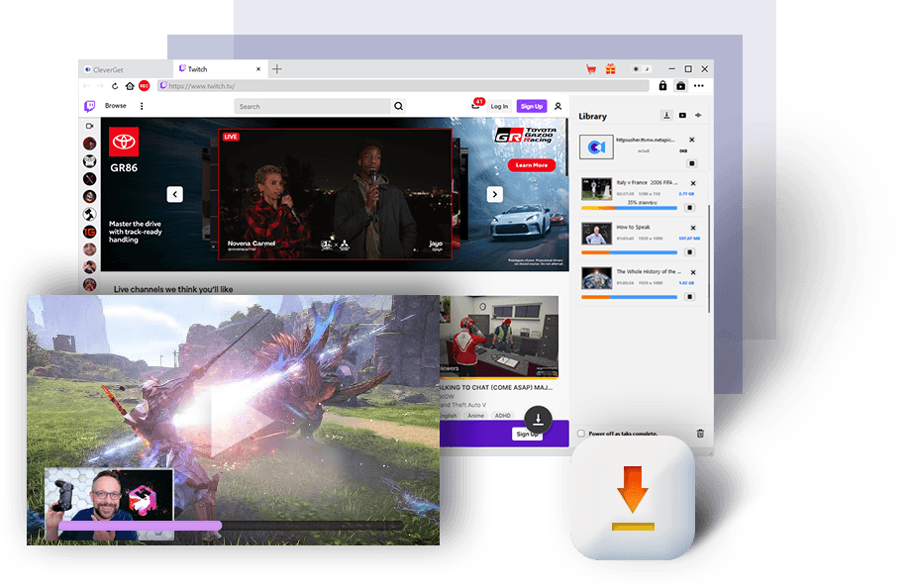Click the Anime tag
Viewport: 910px width, 588px height.
click(476, 416)
